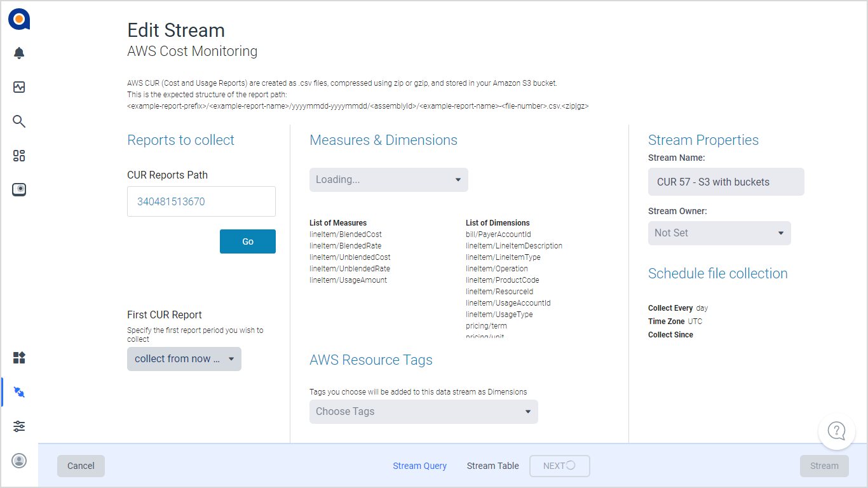The width and height of the screenshot is (868, 488).
Task: Click the Go button
Action: click(248, 241)
